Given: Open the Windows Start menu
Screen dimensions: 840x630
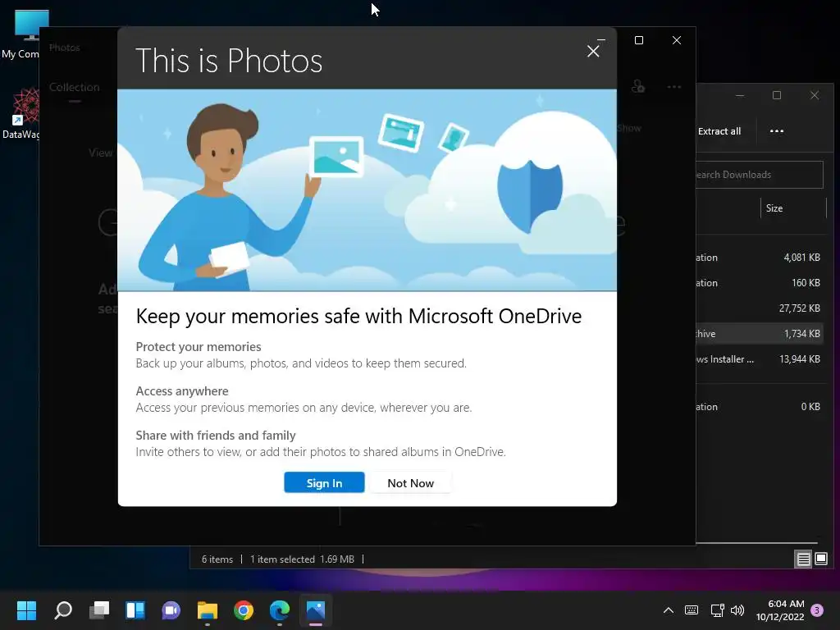Looking at the screenshot, I should [x=26, y=610].
